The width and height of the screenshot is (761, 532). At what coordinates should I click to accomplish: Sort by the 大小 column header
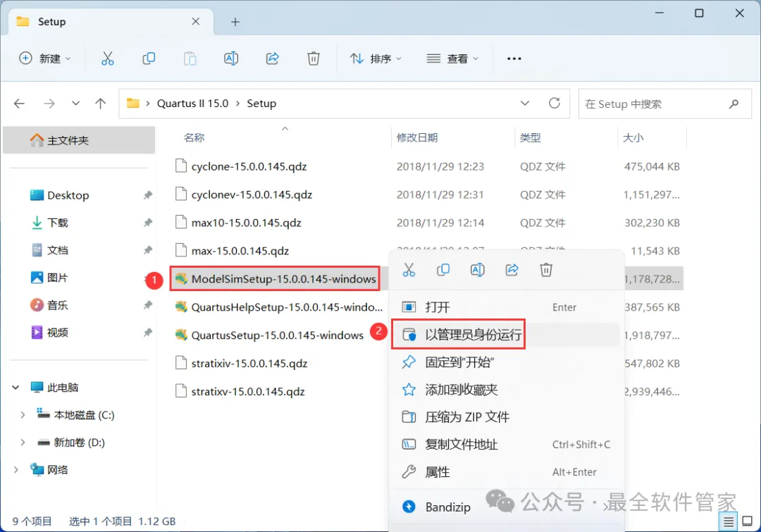click(x=633, y=138)
